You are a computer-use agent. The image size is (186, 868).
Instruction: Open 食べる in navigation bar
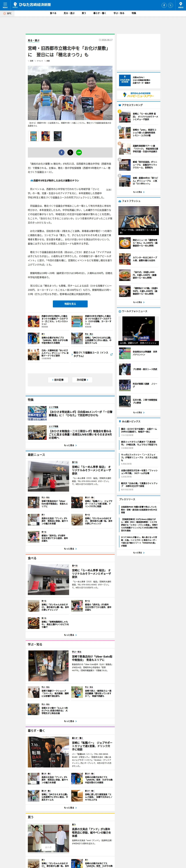(53, 13)
